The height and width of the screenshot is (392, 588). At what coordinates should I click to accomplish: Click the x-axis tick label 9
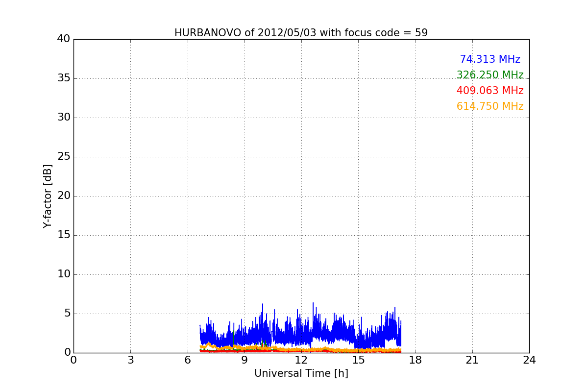pyautogui.click(x=245, y=360)
